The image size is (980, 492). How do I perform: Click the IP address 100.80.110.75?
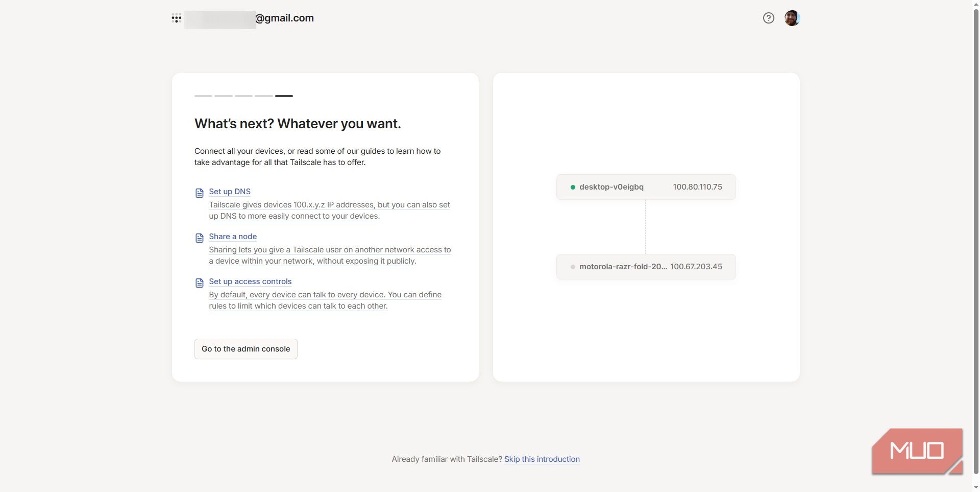click(697, 187)
